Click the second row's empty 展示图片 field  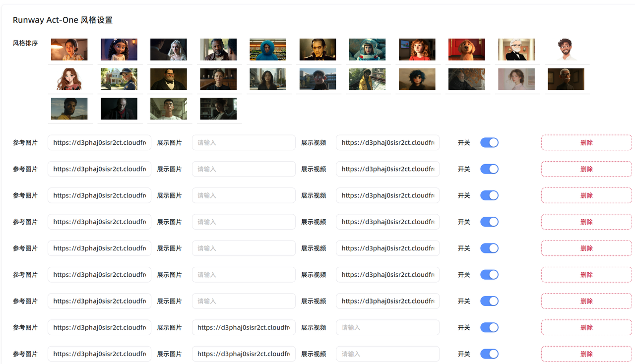pyautogui.click(x=244, y=169)
